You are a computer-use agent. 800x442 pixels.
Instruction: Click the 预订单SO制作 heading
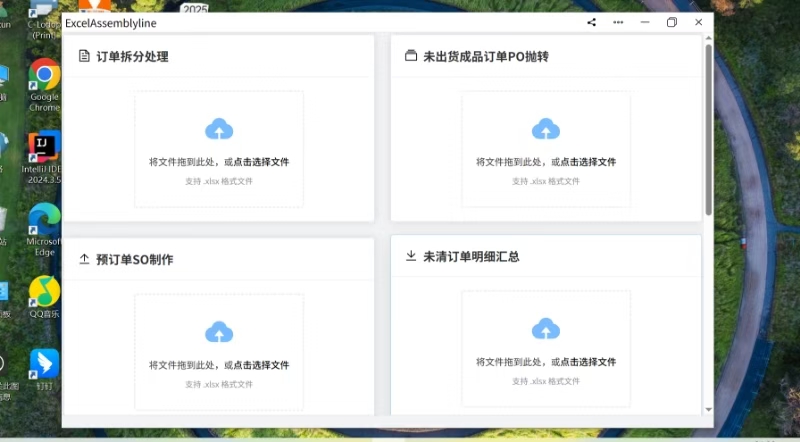pos(135,259)
